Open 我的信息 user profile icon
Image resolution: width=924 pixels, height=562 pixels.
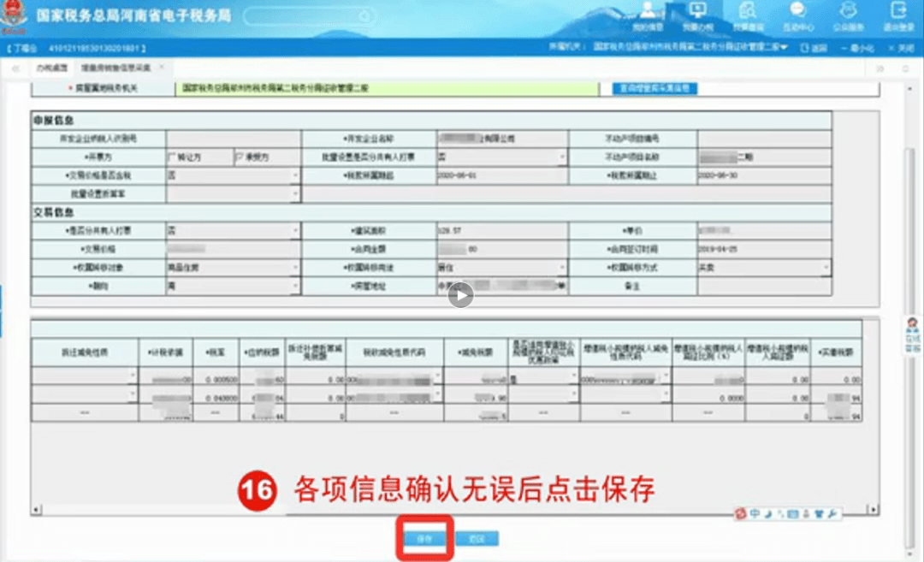pos(648,15)
